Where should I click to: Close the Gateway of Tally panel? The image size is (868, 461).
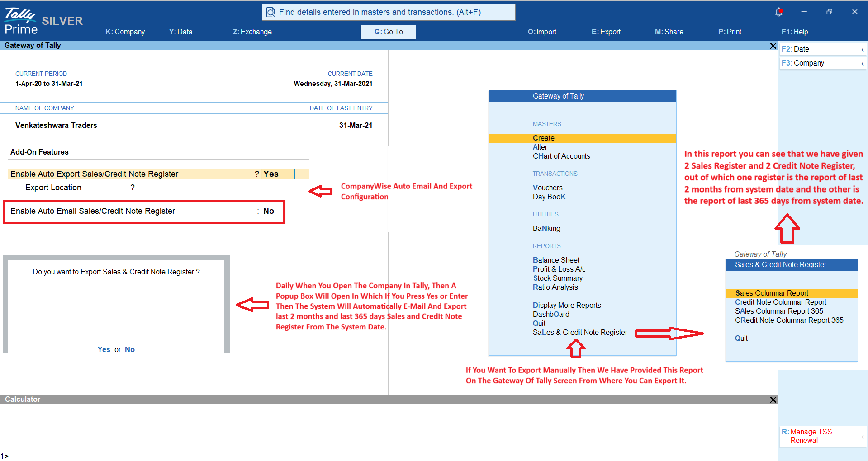tap(773, 46)
